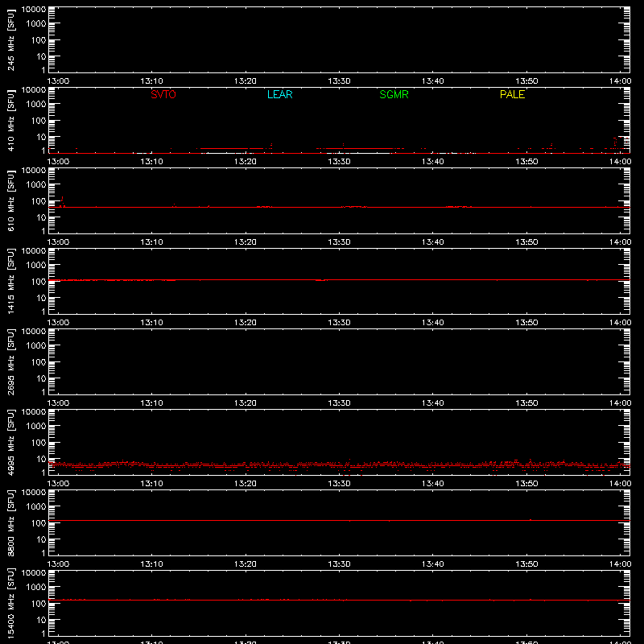
Task: Click the flat red 8800 MHz flux trace
Action: (339, 520)
